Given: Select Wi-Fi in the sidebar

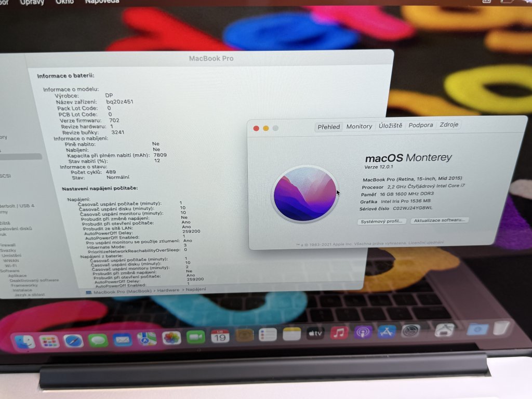Looking at the screenshot, I should point(11,265).
